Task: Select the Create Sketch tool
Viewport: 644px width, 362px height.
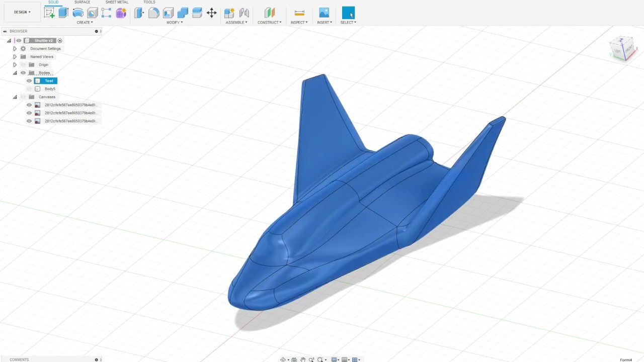Action: click(49, 13)
